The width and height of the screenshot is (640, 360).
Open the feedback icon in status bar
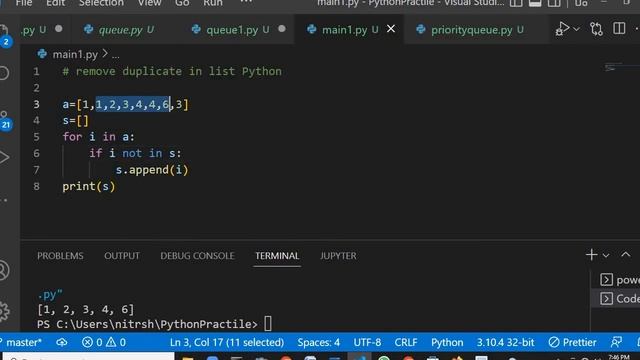(x=616, y=342)
